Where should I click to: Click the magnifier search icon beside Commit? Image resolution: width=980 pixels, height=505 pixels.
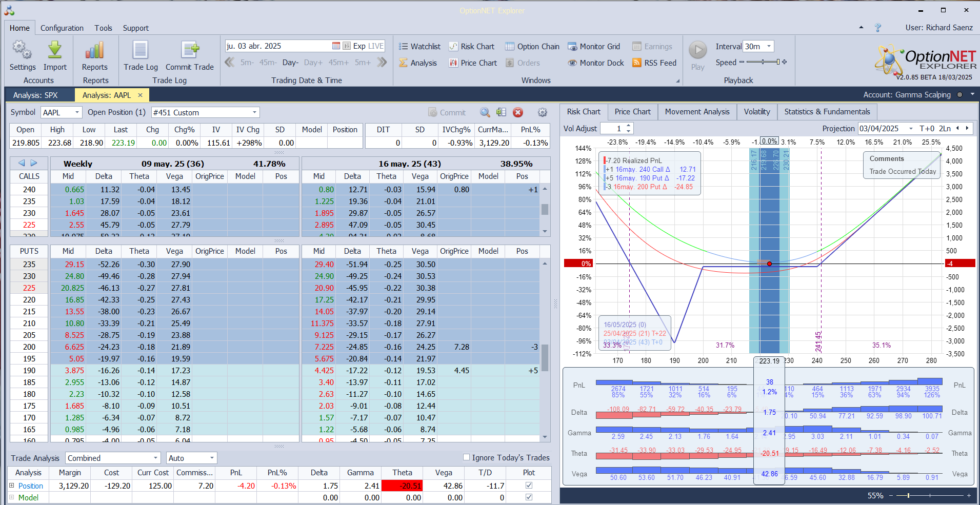click(485, 112)
